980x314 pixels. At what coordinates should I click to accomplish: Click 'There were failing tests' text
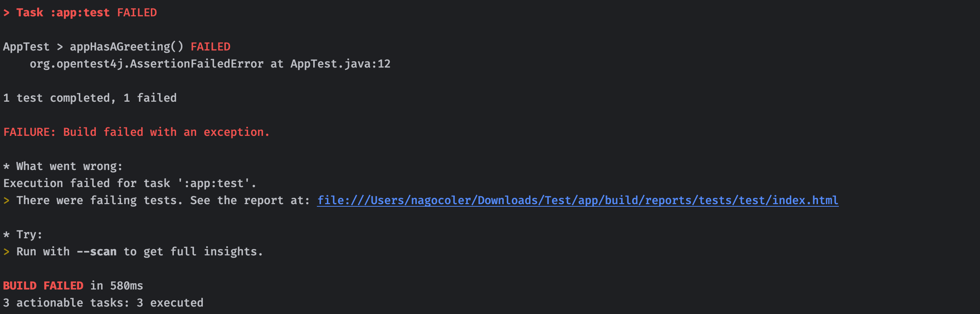(x=99, y=200)
